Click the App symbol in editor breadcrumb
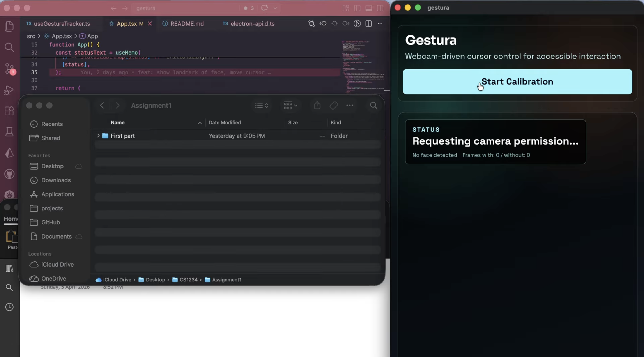 [89, 36]
